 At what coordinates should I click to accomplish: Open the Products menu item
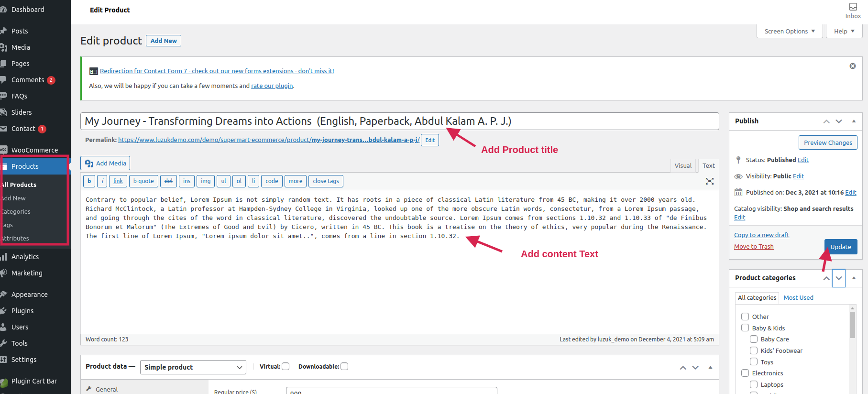(x=34, y=166)
